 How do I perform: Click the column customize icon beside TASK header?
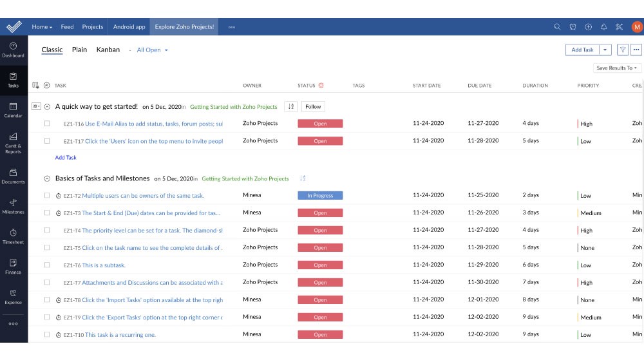tap(35, 85)
